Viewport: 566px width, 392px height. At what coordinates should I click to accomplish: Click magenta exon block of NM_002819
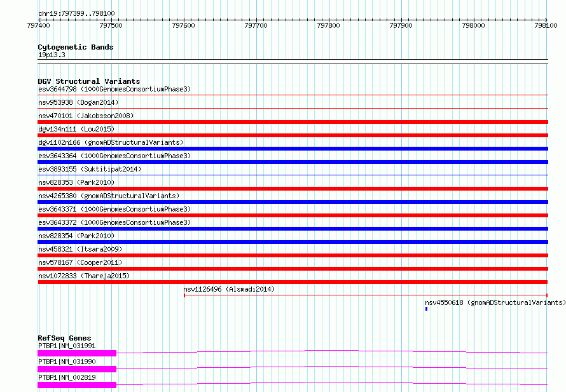pos(77,385)
